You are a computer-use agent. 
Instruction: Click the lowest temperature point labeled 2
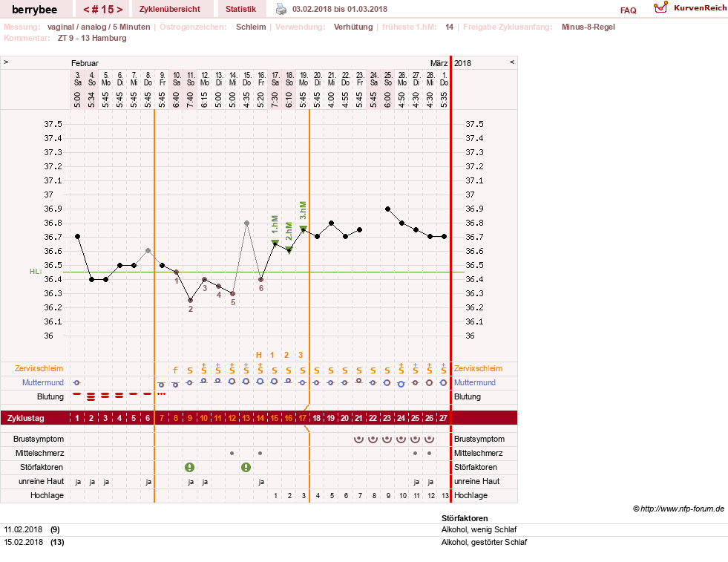(191, 301)
